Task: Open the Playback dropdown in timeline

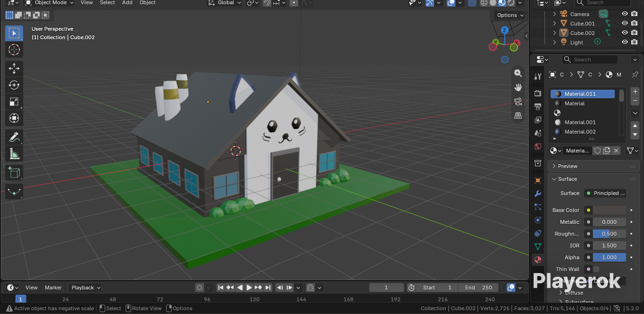Action: point(86,288)
